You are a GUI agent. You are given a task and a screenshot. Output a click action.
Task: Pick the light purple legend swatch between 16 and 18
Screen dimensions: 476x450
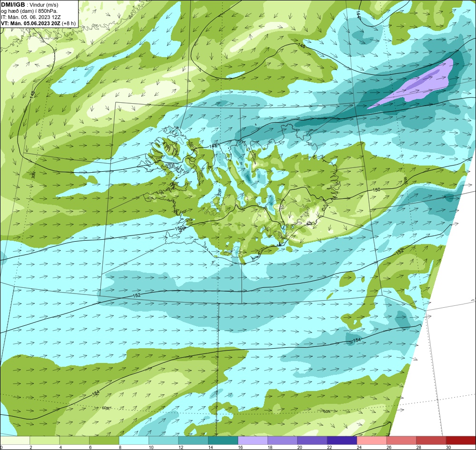coord(253,440)
